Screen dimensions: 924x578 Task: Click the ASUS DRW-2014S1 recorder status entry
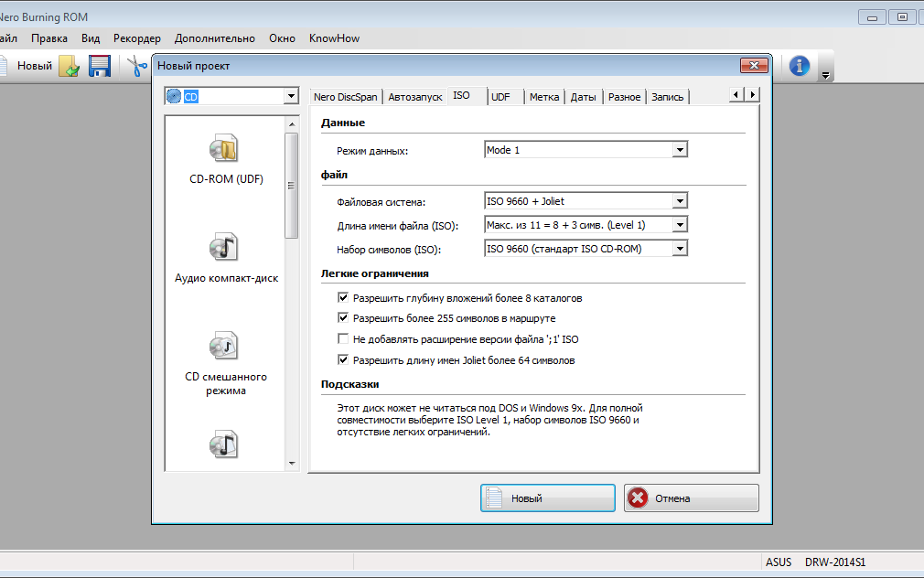coord(815,562)
